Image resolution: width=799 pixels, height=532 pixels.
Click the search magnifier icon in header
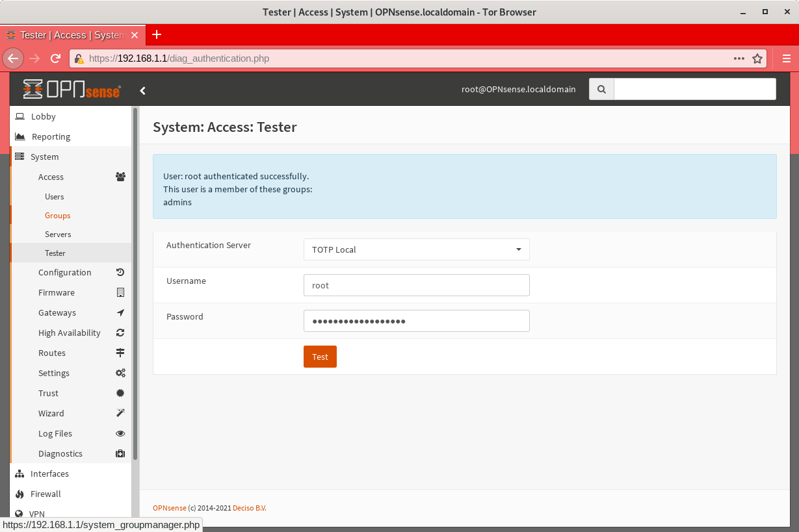[601, 90]
